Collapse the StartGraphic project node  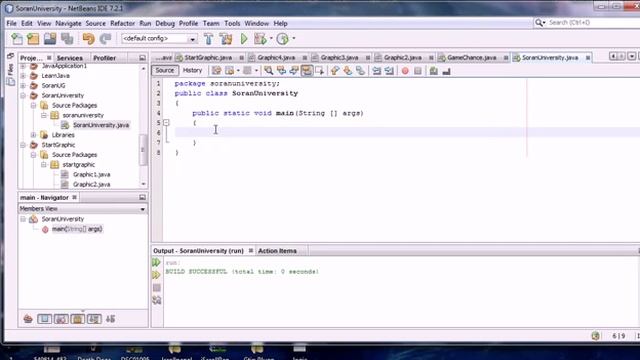tap(23, 144)
